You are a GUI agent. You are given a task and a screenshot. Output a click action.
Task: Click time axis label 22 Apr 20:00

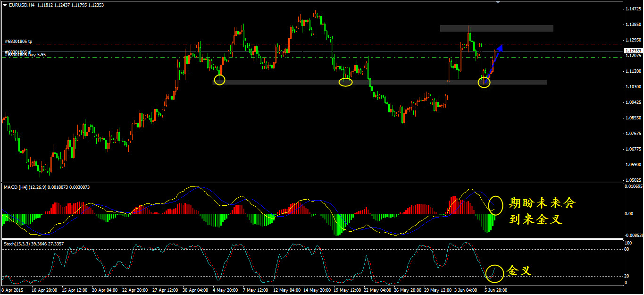coord(135,289)
